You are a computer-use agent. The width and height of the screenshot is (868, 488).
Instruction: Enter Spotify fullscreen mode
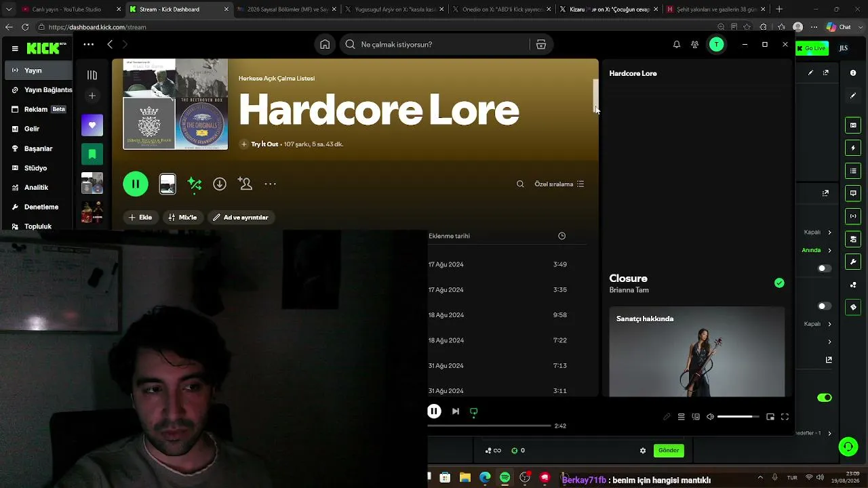(x=785, y=417)
